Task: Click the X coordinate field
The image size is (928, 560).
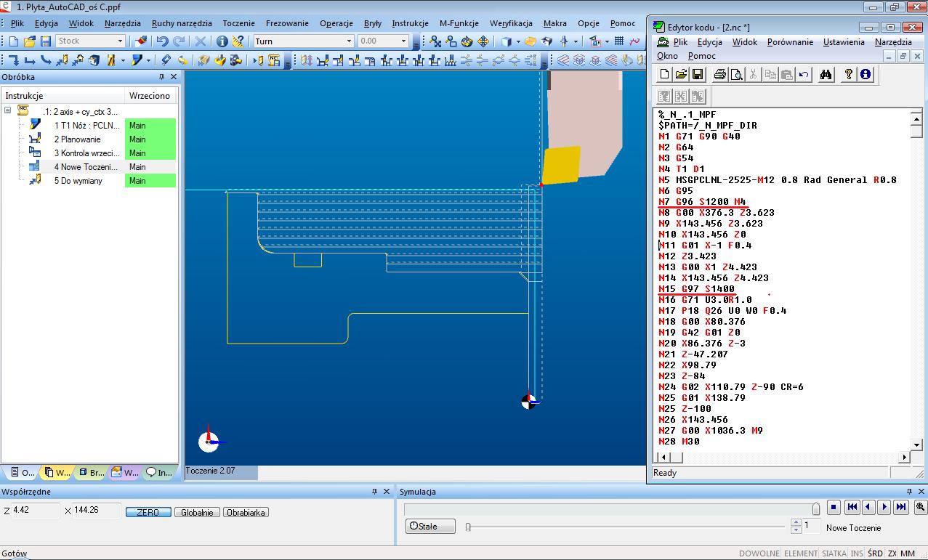Action: [96, 511]
